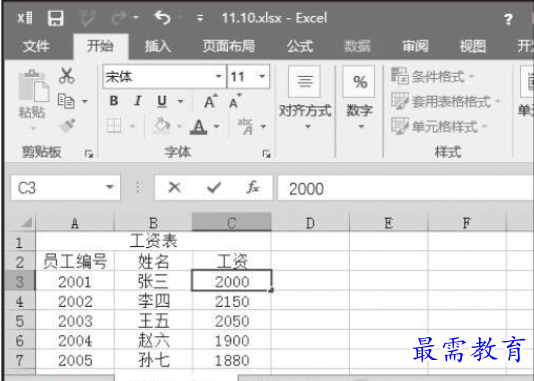This screenshot has height=381, width=534.
Task: Switch to the 视图 View tab
Action: click(473, 46)
